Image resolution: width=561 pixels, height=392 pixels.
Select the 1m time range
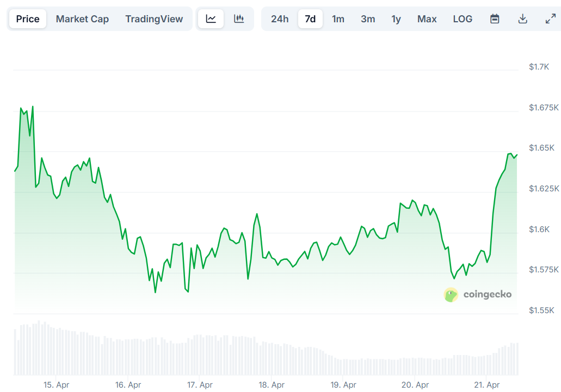tap(338, 18)
